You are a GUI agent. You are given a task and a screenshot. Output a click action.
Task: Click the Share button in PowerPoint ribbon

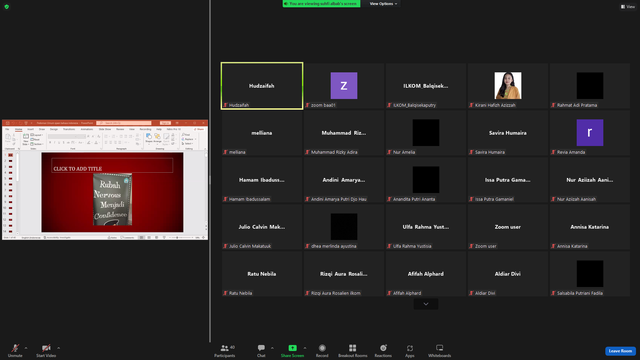[199, 129]
